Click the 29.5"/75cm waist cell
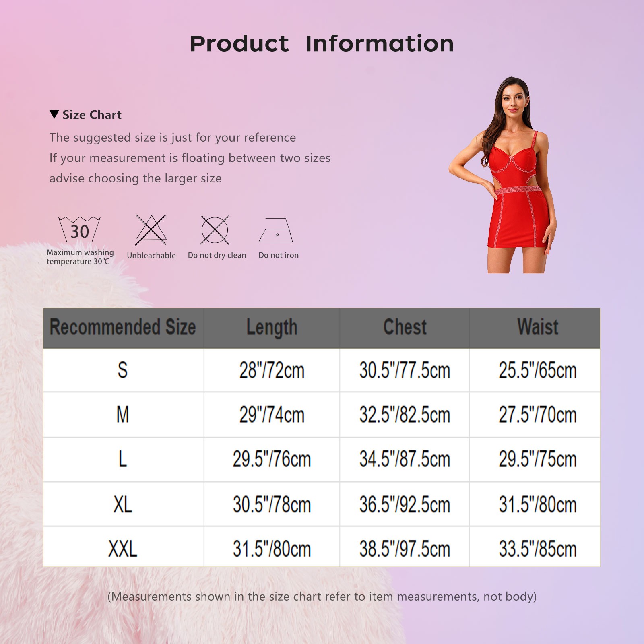The image size is (644, 644). [x=535, y=459]
